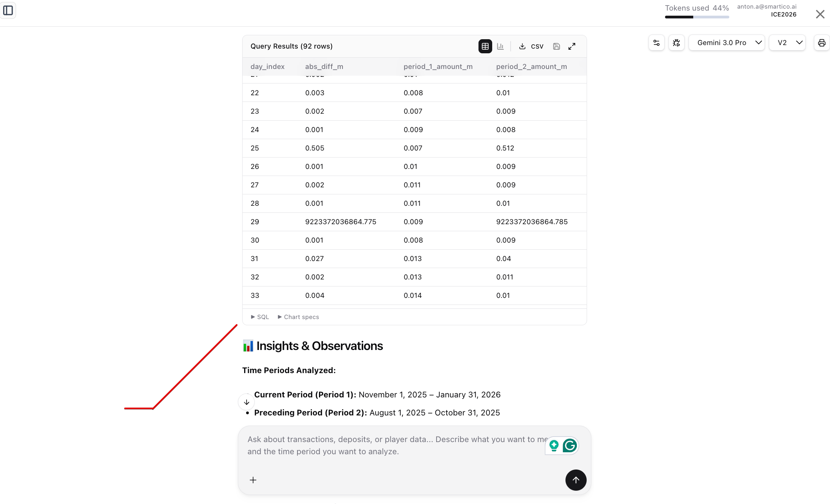Click the save results disk icon
Viewport: 830px width, 504px height.
[x=556, y=46]
